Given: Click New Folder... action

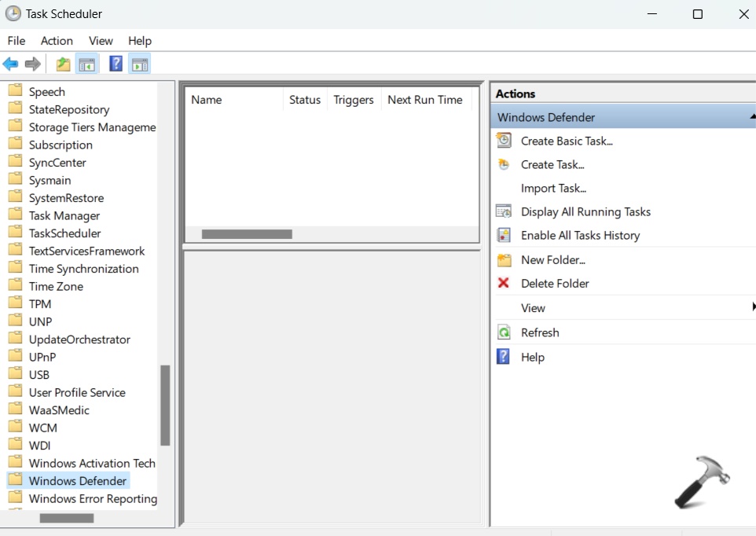Looking at the screenshot, I should tap(553, 260).
